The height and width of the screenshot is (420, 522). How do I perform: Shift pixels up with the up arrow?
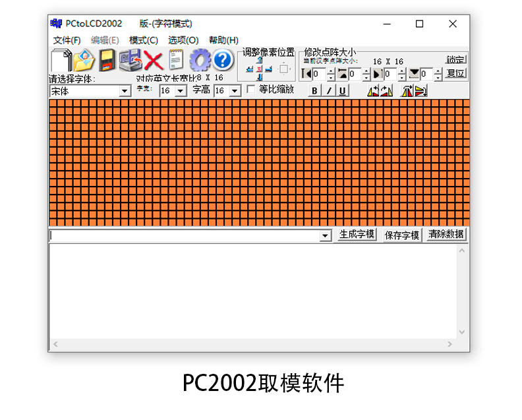coord(260,60)
